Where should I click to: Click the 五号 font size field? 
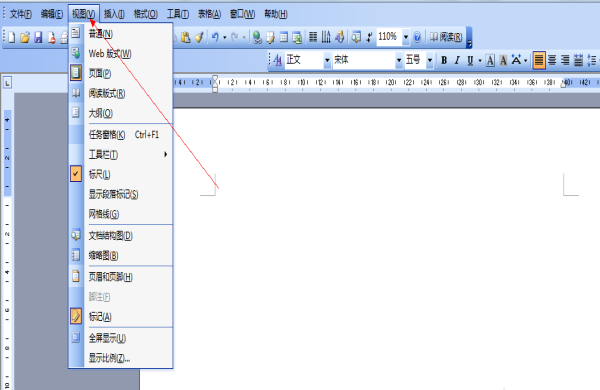[415, 60]
